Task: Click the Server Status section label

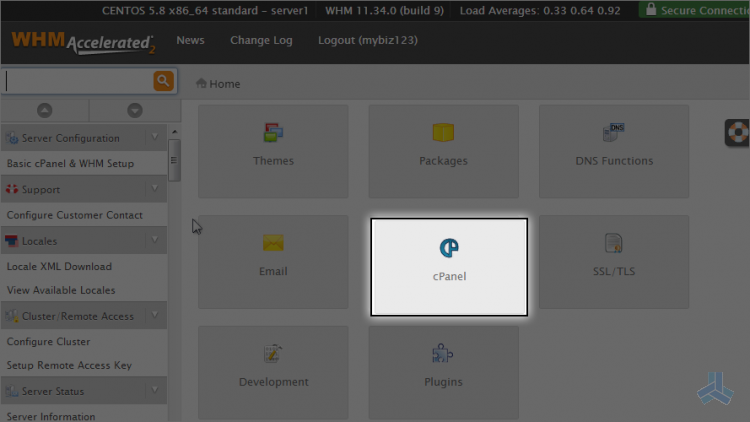Action: [53, 391]
